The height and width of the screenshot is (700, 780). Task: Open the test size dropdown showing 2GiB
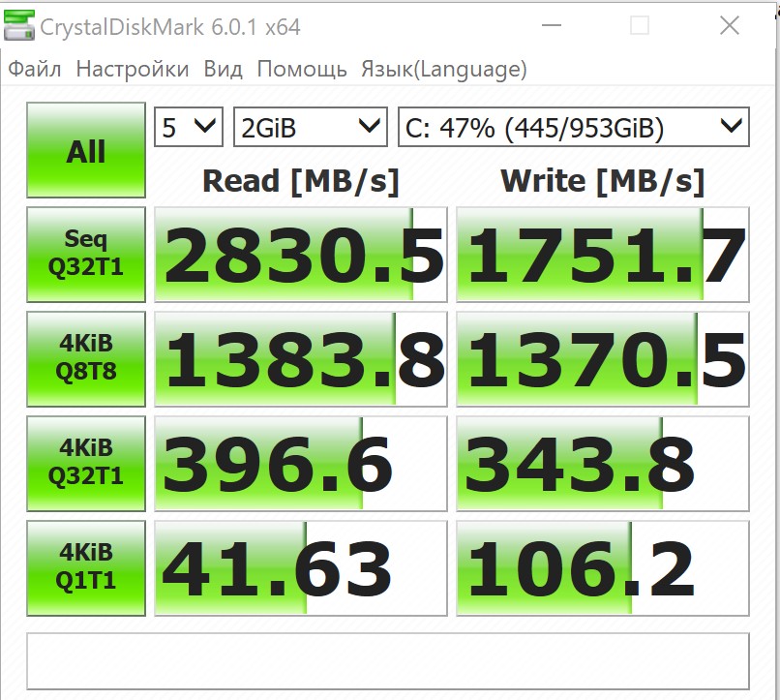point(311,127)
